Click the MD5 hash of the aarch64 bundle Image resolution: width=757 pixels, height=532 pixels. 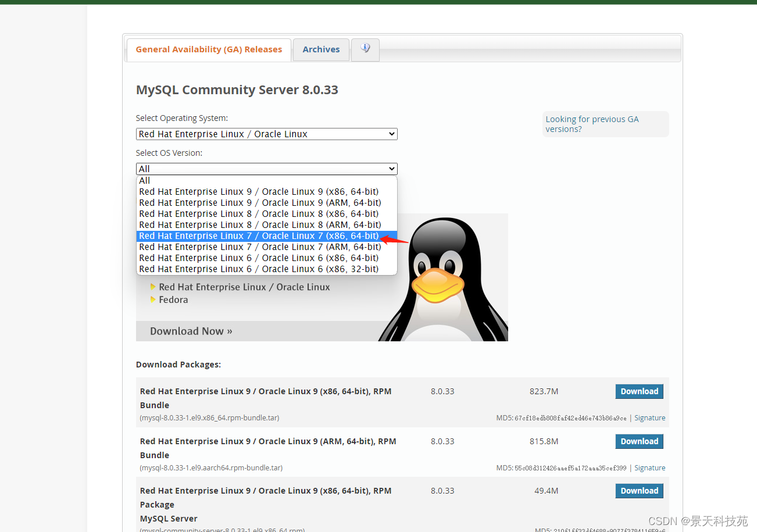(x=570, y=468)
